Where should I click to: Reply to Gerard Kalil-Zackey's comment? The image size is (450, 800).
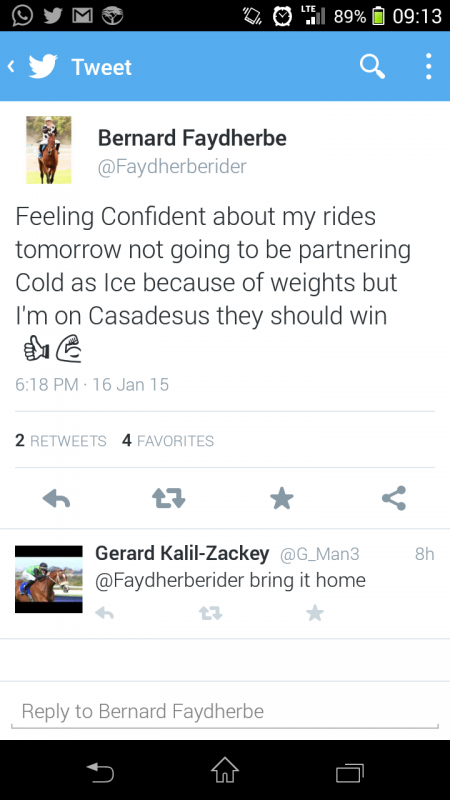pos(105,613)
